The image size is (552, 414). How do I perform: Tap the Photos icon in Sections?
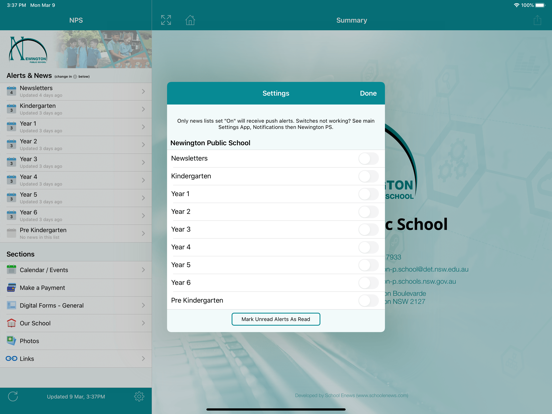tap(11, 340)
